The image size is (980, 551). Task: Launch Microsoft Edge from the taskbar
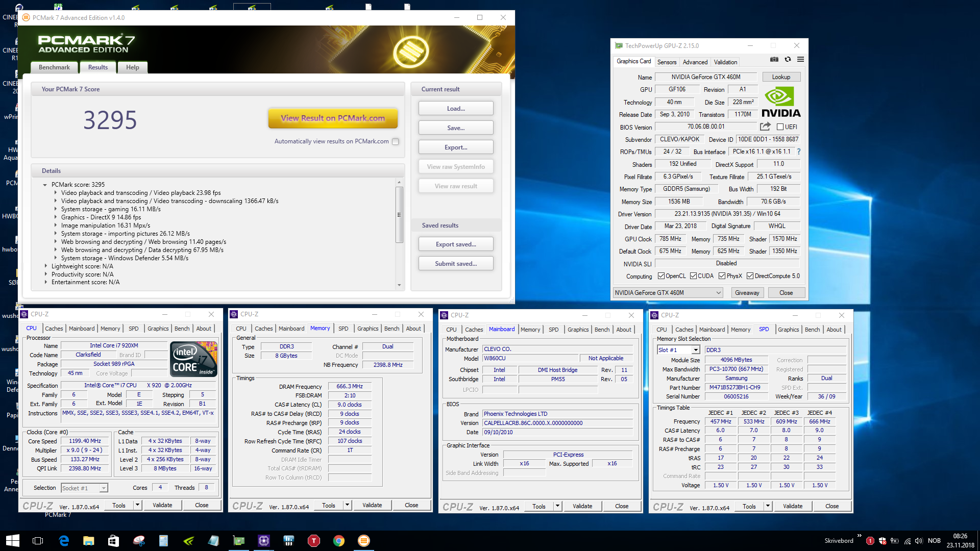(x=64, y=541)
